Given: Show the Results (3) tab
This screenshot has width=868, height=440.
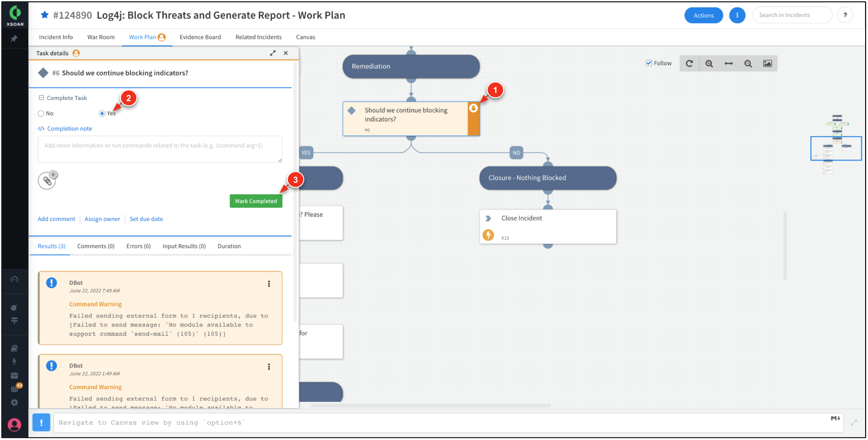Looking at the screenshot, I should 51,246.
